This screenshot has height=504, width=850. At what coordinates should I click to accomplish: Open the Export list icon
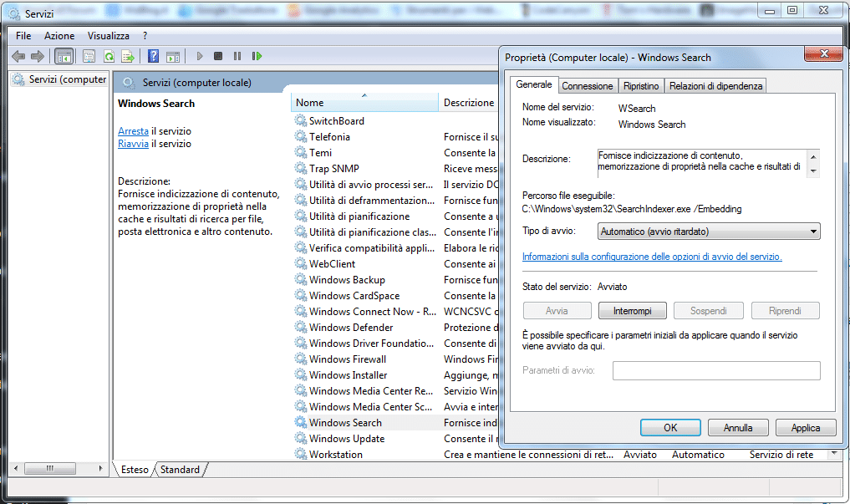pyautogui.click(x=128, y=56)
